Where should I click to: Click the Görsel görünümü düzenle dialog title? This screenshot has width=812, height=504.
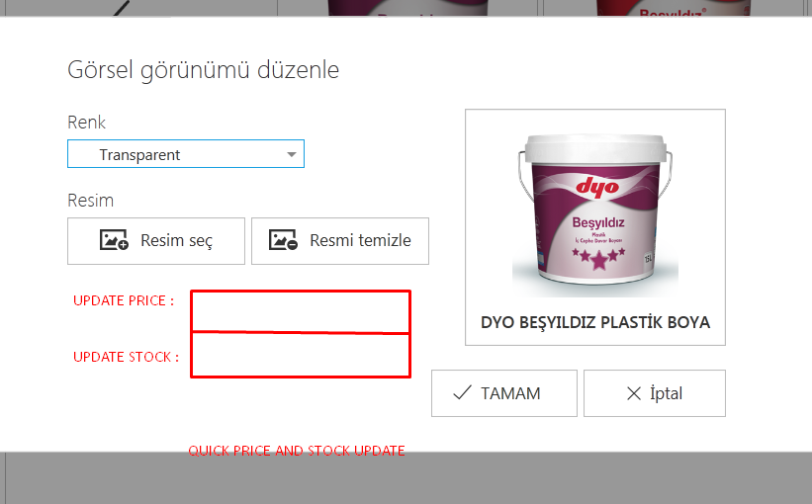(203, 70)
